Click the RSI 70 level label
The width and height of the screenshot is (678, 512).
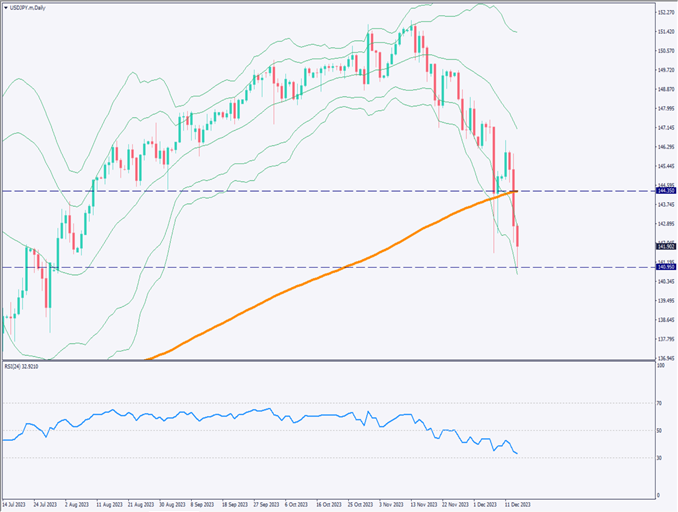point(660,403)
